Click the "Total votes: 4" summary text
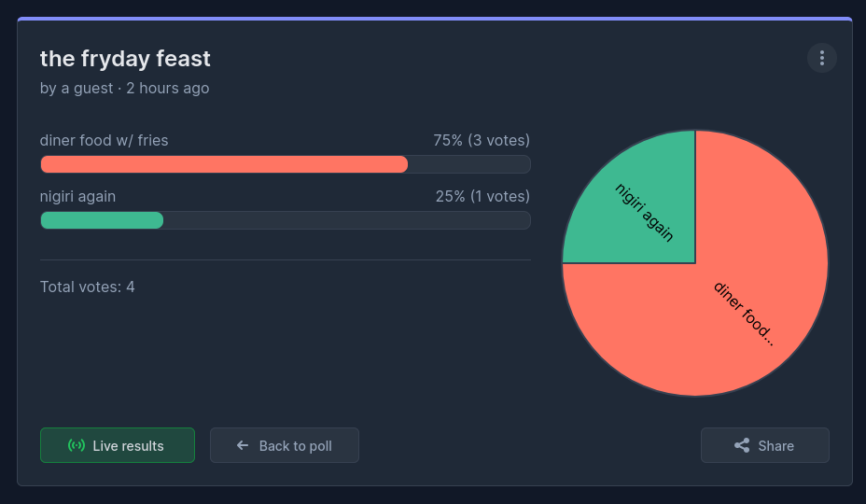The width and height of the screenshot is (866, 504). click(88, 287)
